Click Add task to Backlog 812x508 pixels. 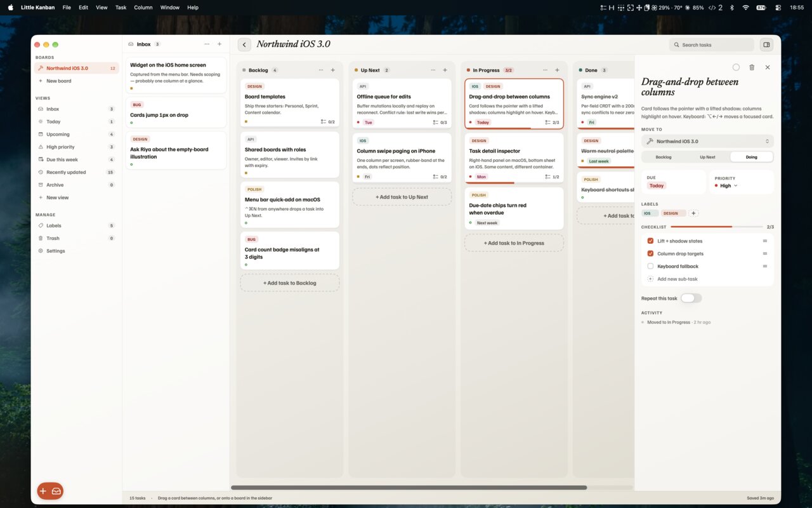pyautogui.click(x=290, y=283)
